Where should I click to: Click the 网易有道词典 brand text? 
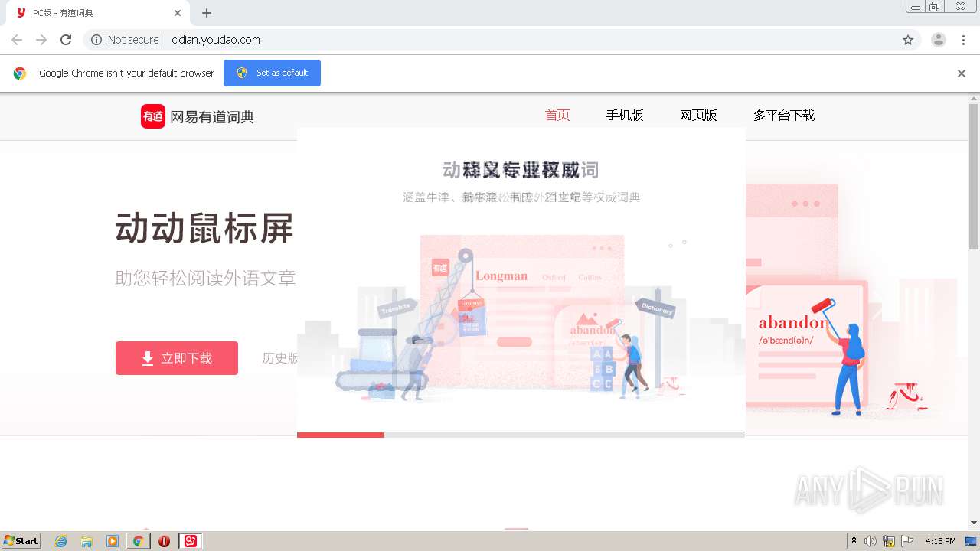(x=212, y=116)
